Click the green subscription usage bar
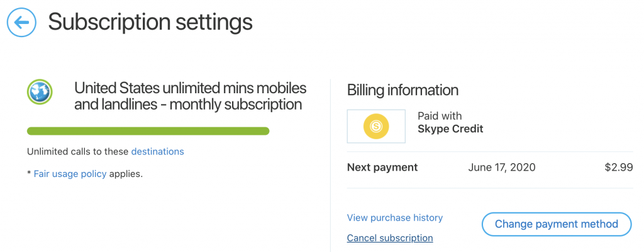 coord(148,131)
